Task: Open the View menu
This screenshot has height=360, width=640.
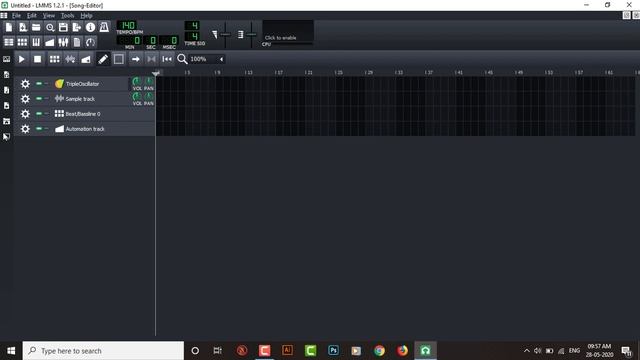Action: click(x=49, y=16)
